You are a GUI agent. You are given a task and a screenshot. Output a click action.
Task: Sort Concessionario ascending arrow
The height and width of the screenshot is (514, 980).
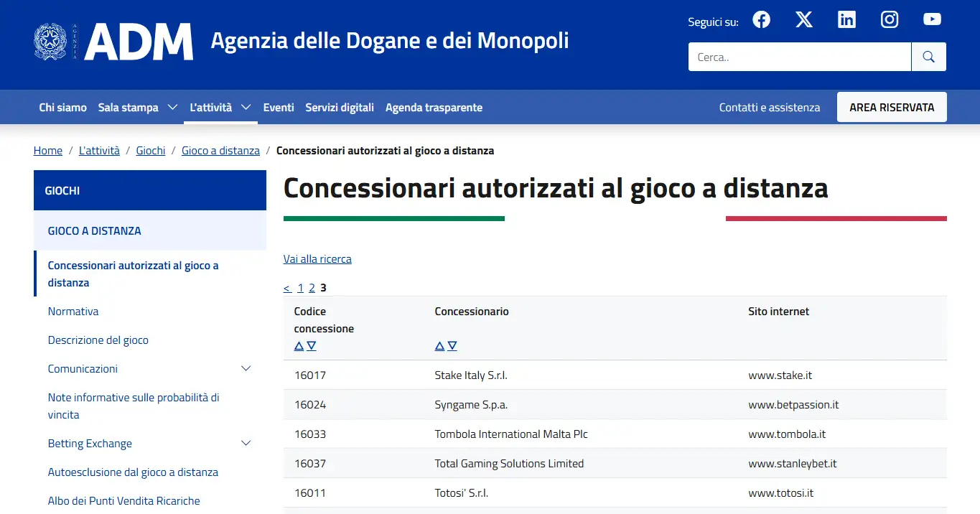[439, 346]
